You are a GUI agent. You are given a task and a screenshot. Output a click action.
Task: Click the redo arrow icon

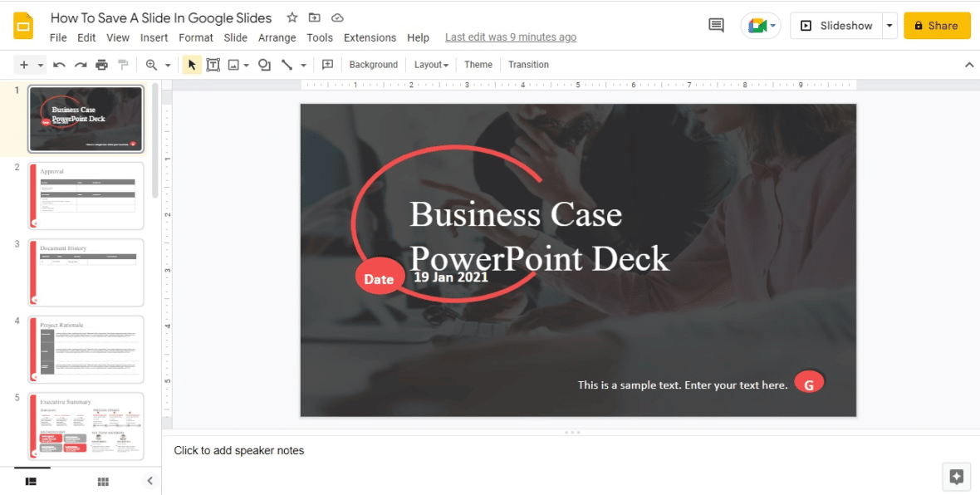81,65
